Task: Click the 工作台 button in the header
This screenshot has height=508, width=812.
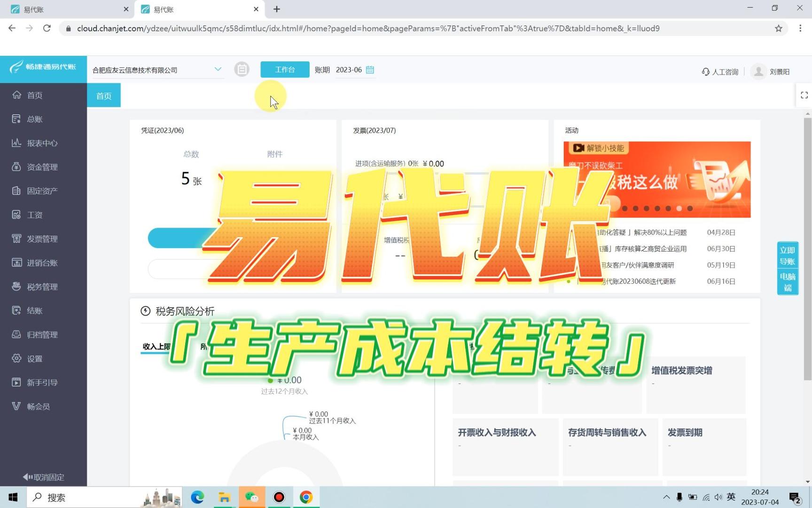Action: (284, 69)
